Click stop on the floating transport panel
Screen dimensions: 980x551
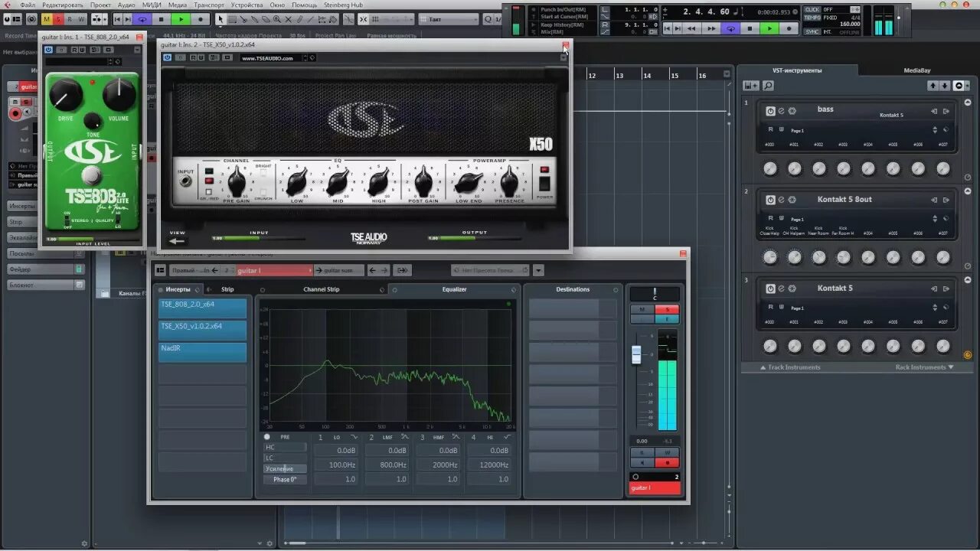click(x=750, y=28)
